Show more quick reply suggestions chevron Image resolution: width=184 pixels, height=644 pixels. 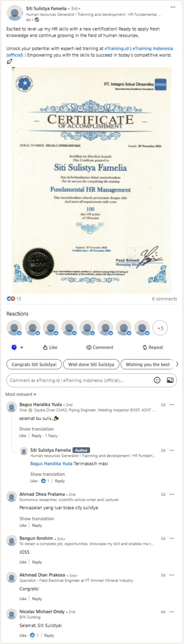(x=177, y=364)
